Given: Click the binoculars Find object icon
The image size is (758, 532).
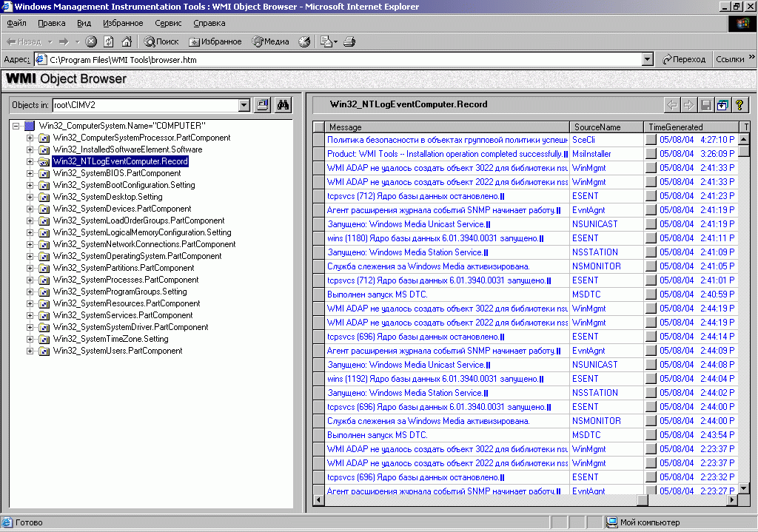Looking at the screenshot, I should pos(284,105).
